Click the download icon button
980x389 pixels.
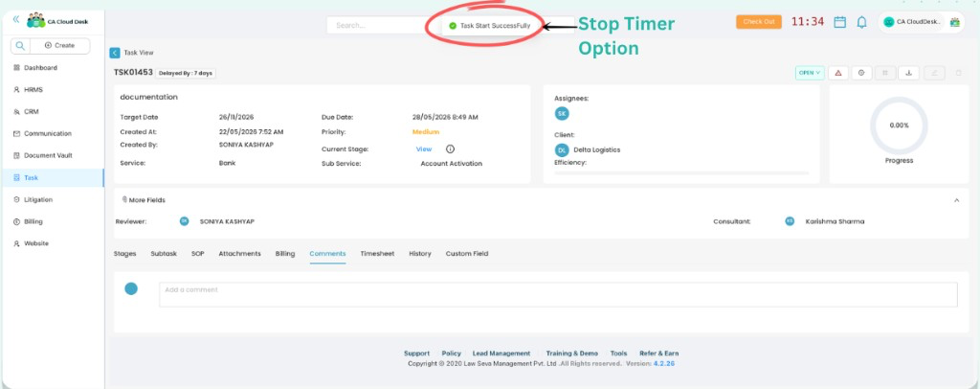[909, 73]
